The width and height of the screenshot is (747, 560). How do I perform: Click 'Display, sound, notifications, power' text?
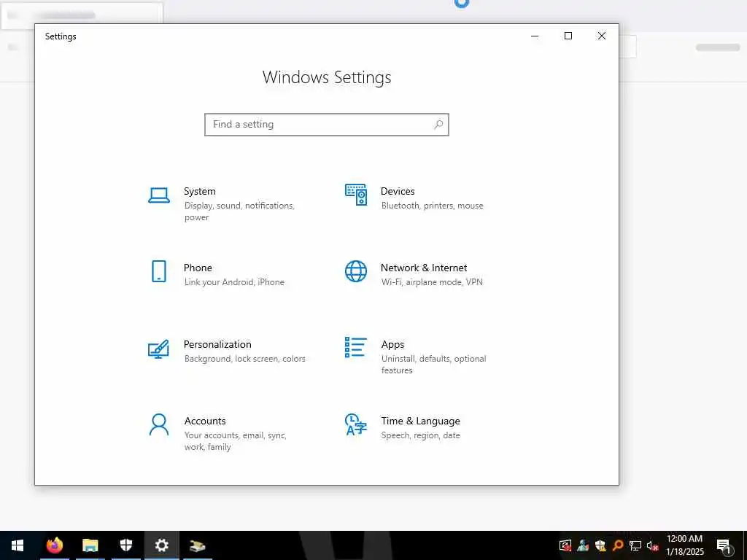click(239, 211)
